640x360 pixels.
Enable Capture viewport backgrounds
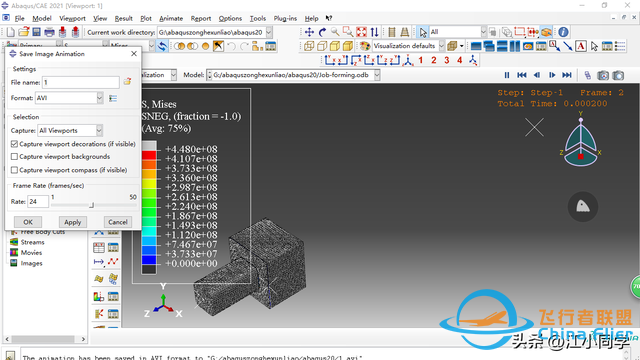pyautogui.click(x=15, y=157)
